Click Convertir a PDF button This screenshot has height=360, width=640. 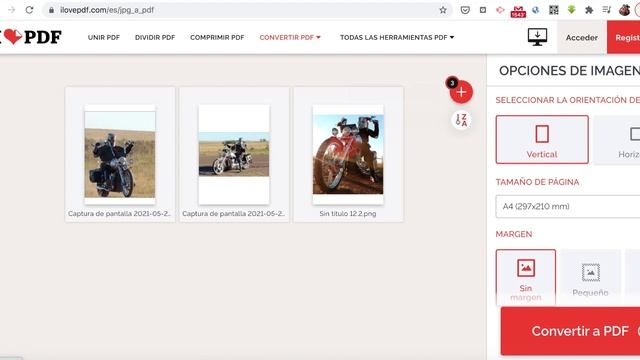pos(570,331)
